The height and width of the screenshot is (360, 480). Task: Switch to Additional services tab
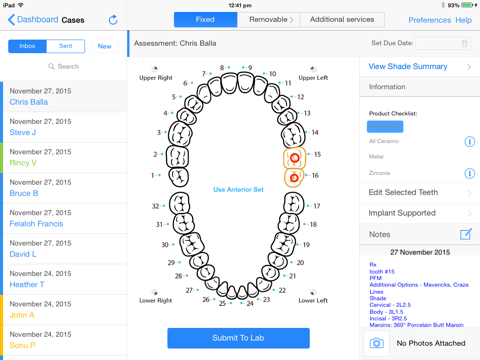pos(342,20)
